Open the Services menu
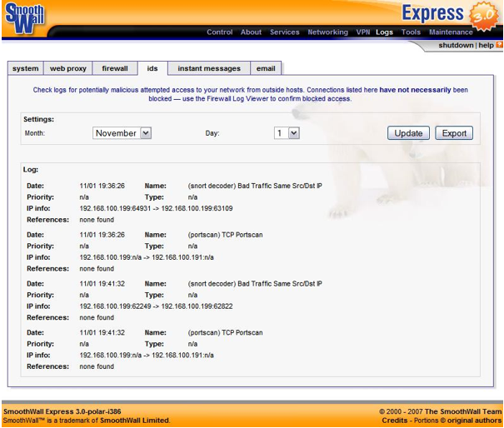Viewport: 504px width, 428px height. (x=284, y=32)
